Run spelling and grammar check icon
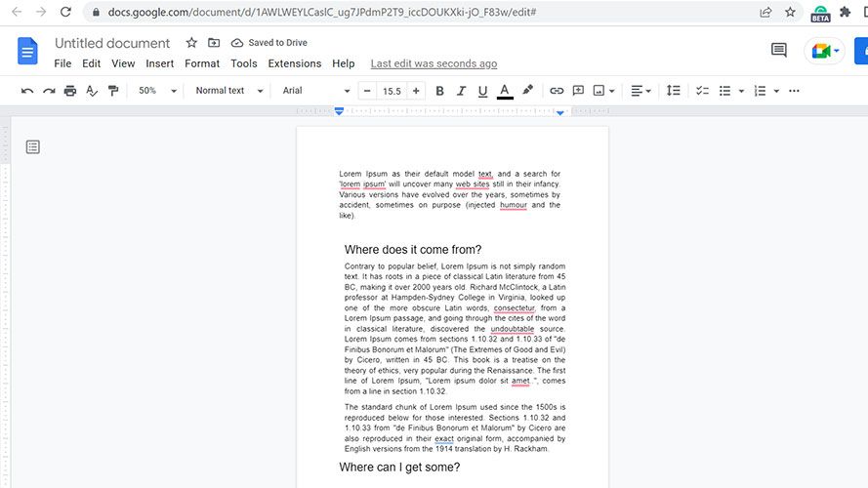Image resolution: width=868 pixels, height=488 pixels. (x=92, y=91)
